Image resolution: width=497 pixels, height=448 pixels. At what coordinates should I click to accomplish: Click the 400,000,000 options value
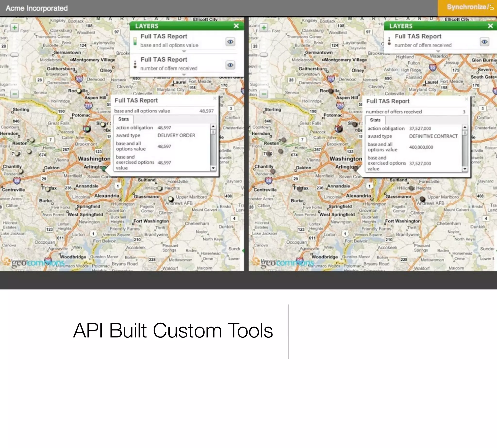coord(421,147)
